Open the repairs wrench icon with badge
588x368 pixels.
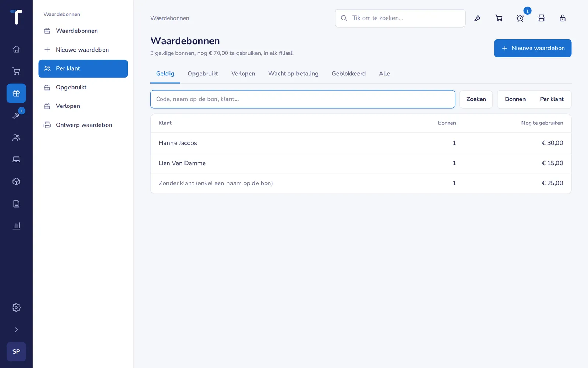(16, 115)
